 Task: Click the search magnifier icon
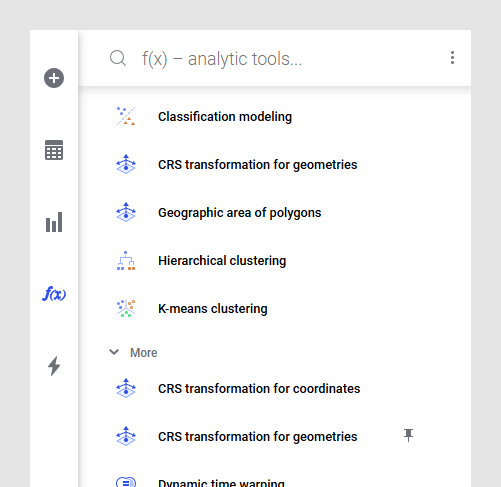pyautogui.click(x=118, y=58)
